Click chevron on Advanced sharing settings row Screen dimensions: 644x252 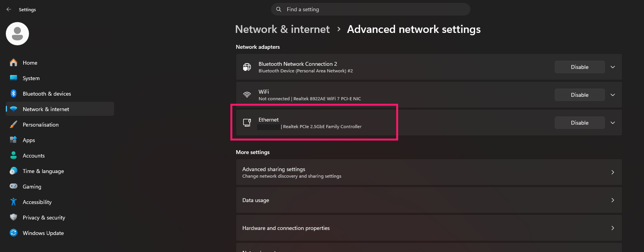coord(613,172)
